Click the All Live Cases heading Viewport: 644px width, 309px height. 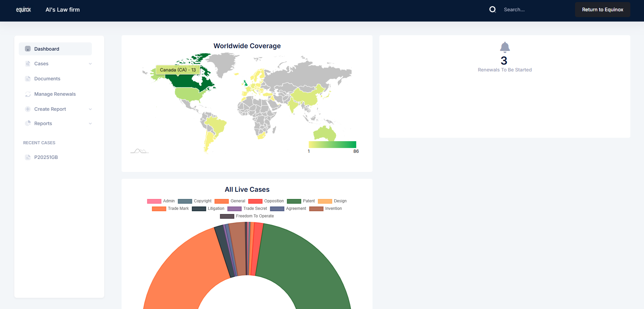[x=247, y=189]
